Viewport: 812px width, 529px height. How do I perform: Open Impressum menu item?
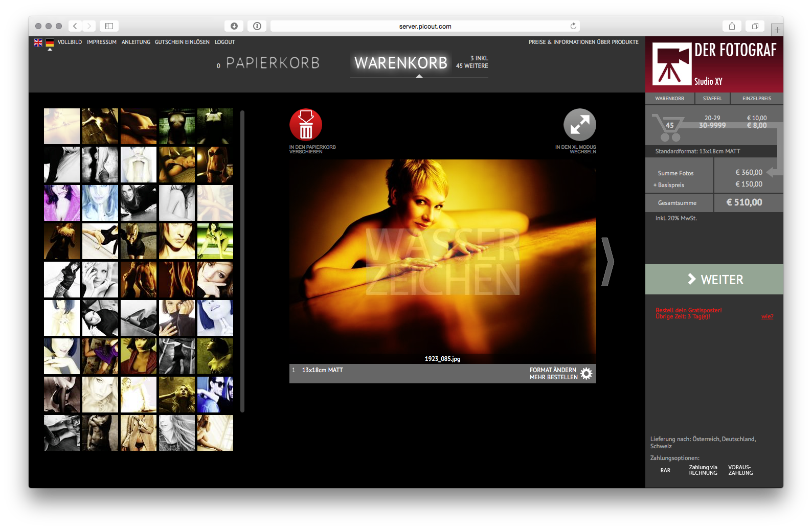[102, 42]
